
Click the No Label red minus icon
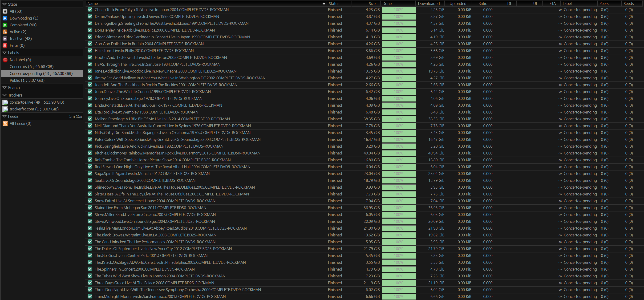5,60
